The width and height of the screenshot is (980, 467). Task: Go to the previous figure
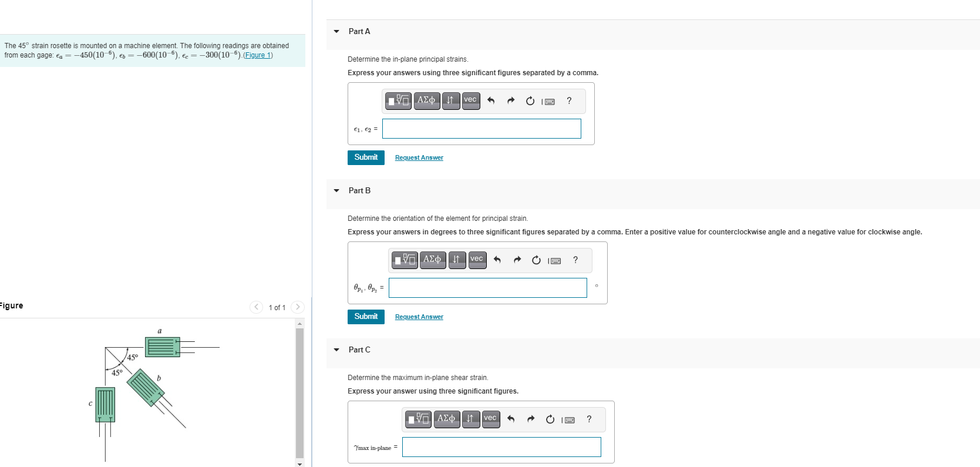(257, 307)
